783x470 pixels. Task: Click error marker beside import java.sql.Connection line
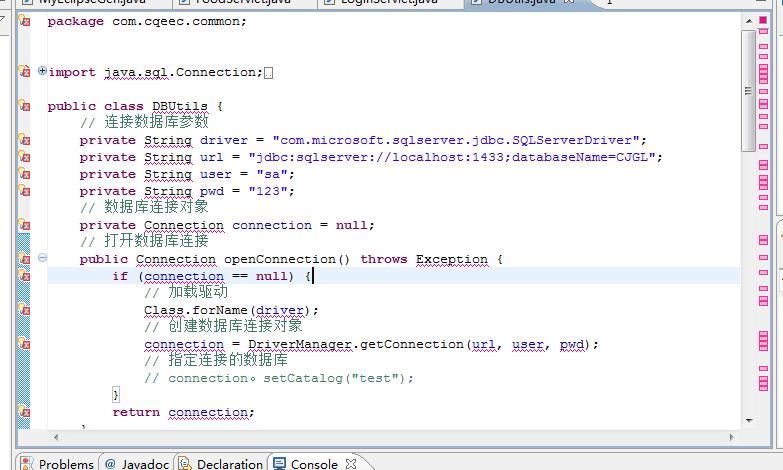tap(24, 71)
